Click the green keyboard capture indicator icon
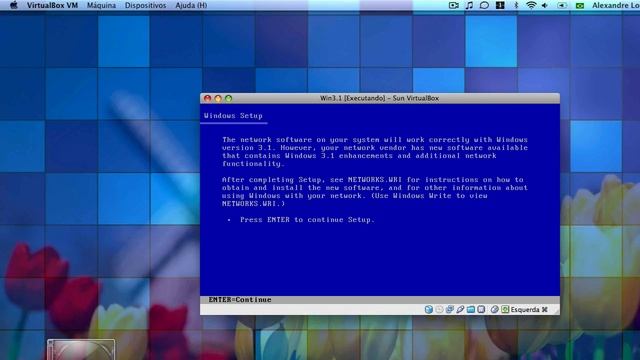The width and height of the screenshot is (640, 360). 505,309
